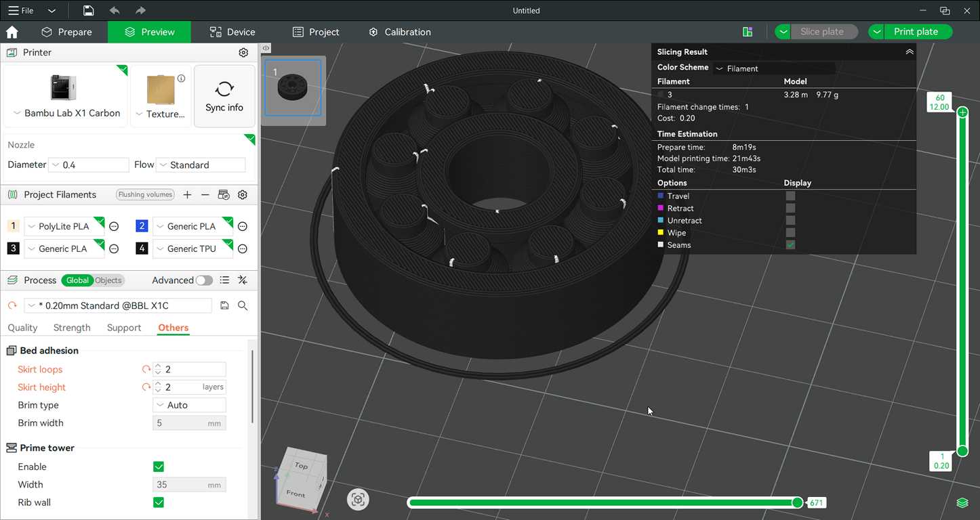Remove a filament with the minus icon
Screen dimensions: 980x520
[205, 194]
